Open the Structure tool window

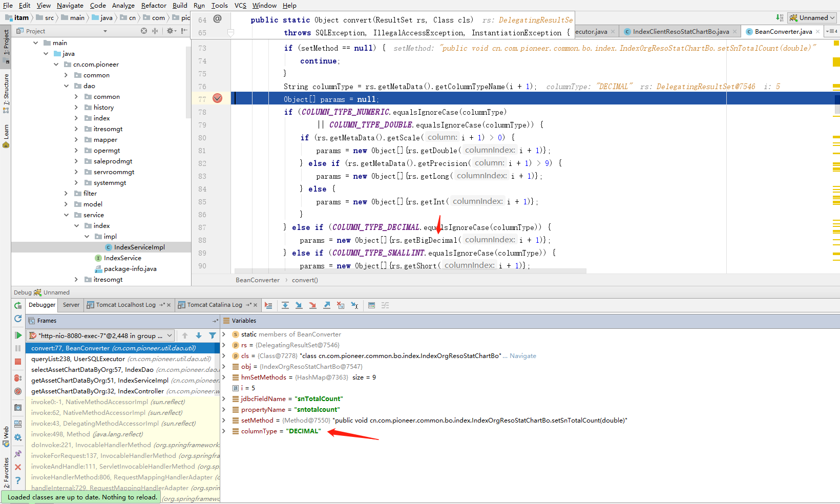(6, 94)
